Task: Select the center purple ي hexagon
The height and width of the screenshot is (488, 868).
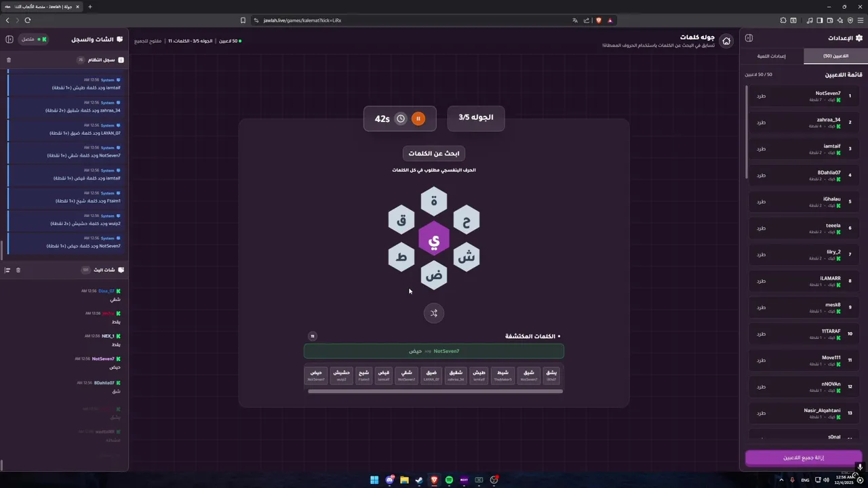Action: [434, 239]
